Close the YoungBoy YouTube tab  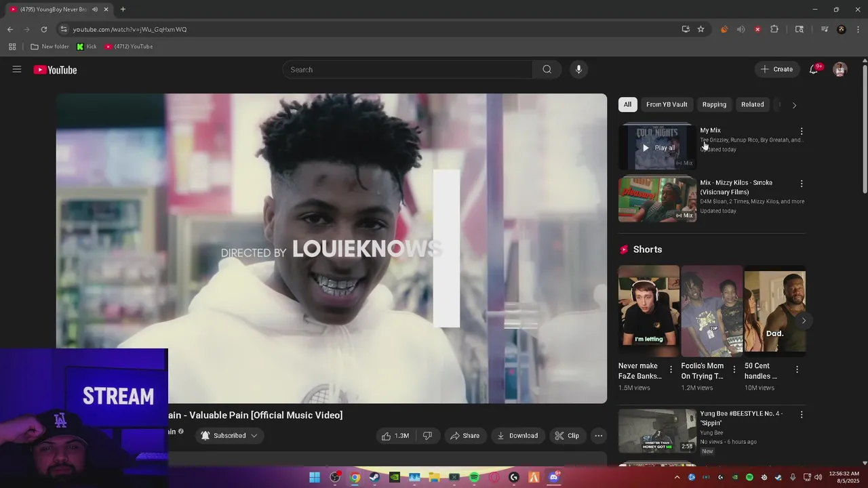click(x=106, y=9)
